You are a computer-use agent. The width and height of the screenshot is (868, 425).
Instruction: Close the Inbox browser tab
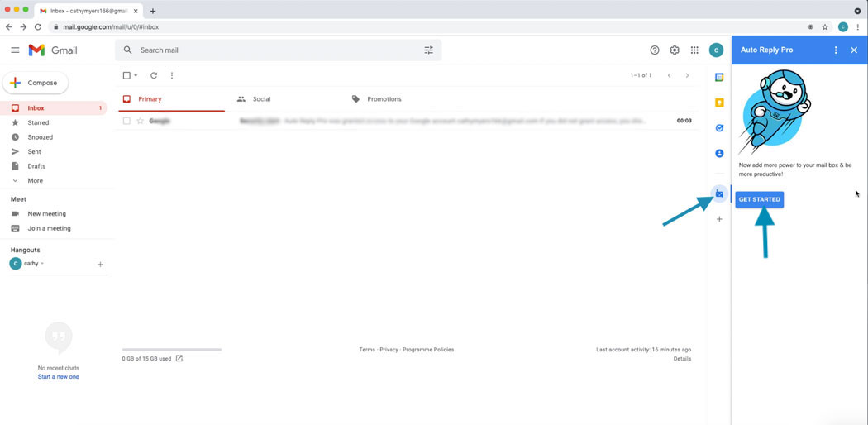coord(136,11)
